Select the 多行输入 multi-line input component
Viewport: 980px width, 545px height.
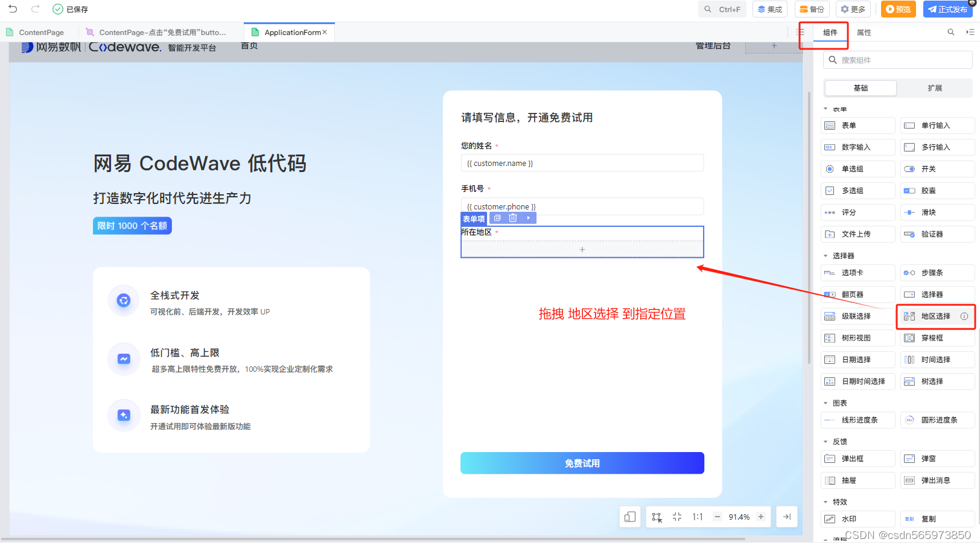coord(938,147)
